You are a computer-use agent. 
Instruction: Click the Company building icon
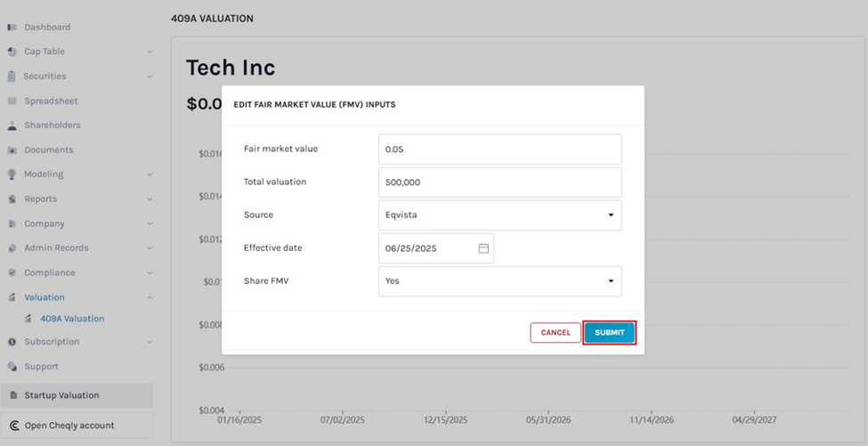pyautogui.click(x=12, y=223)
